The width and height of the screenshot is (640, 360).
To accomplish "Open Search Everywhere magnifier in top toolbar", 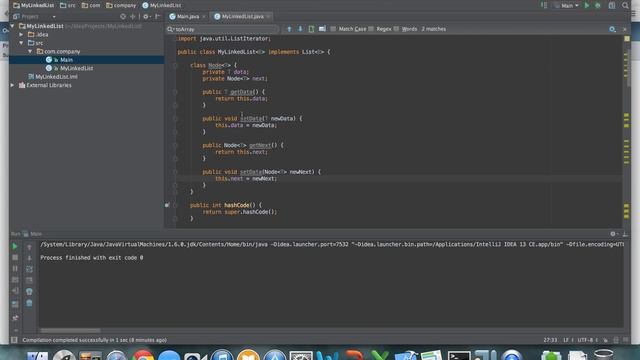I will coord(625,5).
